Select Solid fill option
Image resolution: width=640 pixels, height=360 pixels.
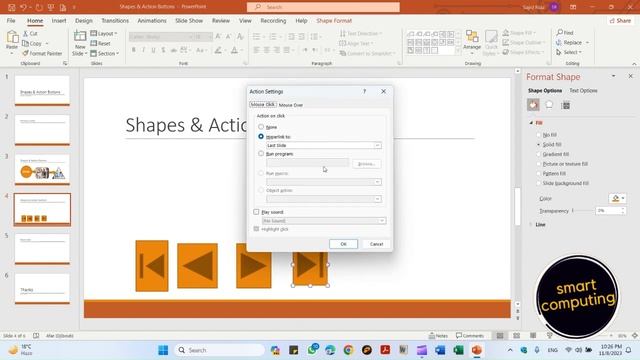(539, 144)
